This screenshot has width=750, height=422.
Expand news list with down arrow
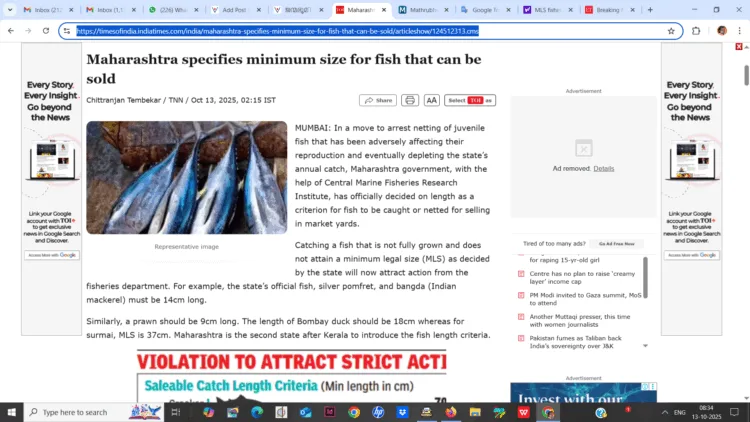645,346
